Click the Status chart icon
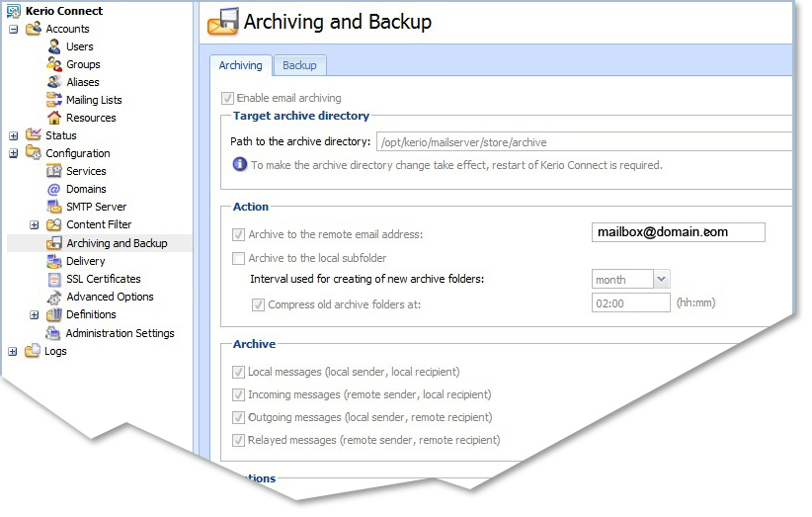812x517 pixels. [x=34, y=134]
